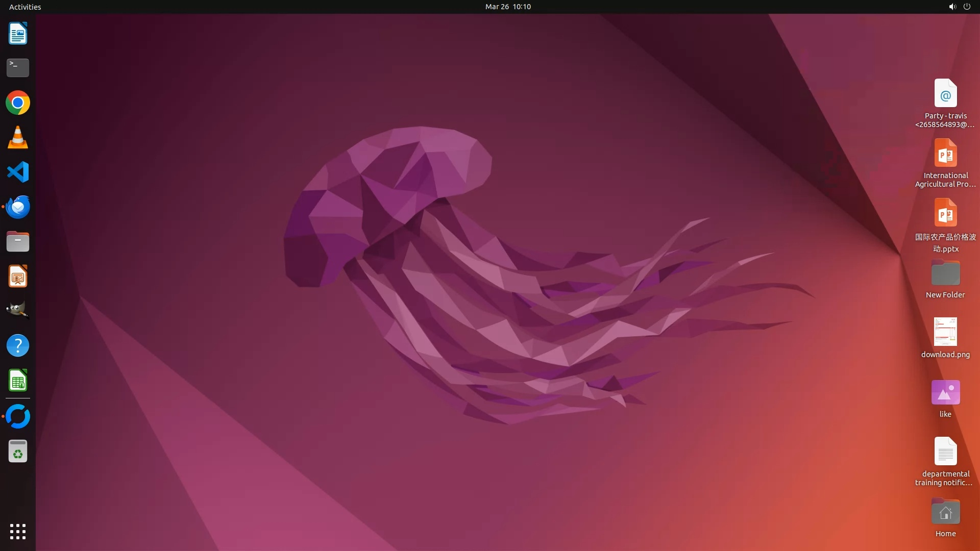Screen dimensions: 980x551
Task: Launch LibreOffice Impress from the dock
Action: 18,277
